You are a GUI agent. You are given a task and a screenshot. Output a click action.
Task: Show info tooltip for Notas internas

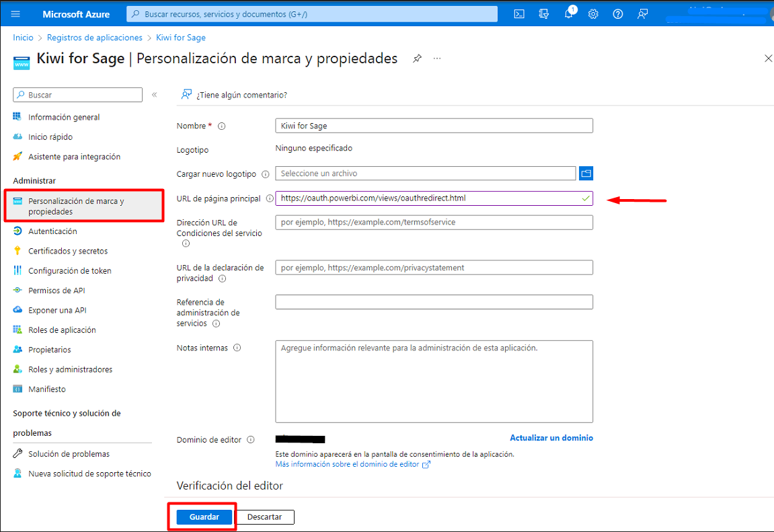click(237, 348)
